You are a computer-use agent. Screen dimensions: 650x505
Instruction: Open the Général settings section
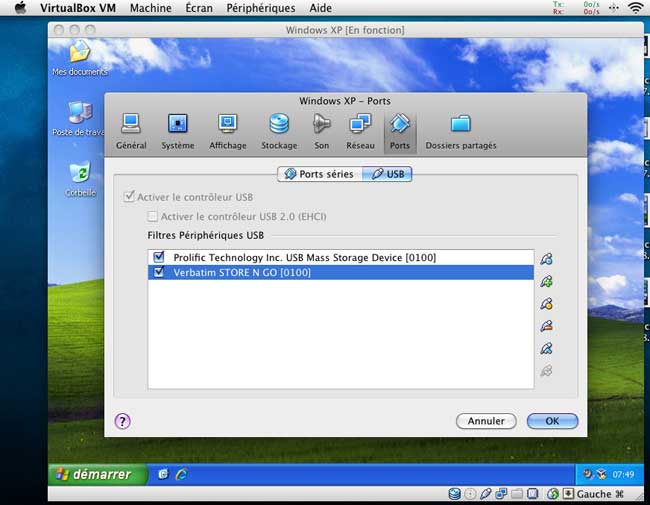click(130, 131)
